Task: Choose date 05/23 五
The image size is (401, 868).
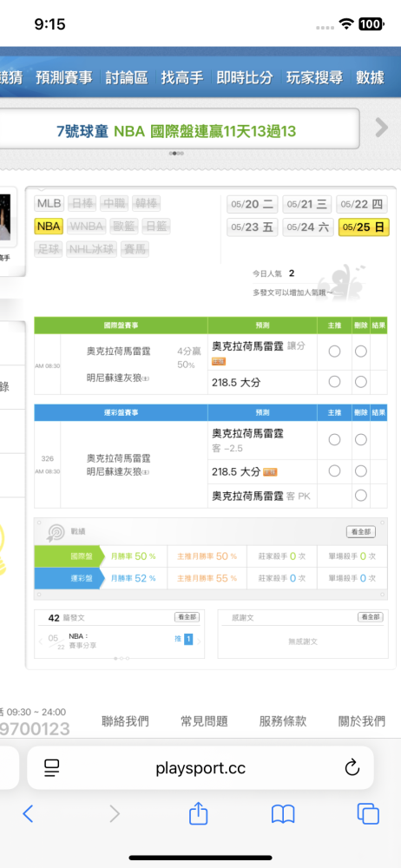Action: click(253, 227)
